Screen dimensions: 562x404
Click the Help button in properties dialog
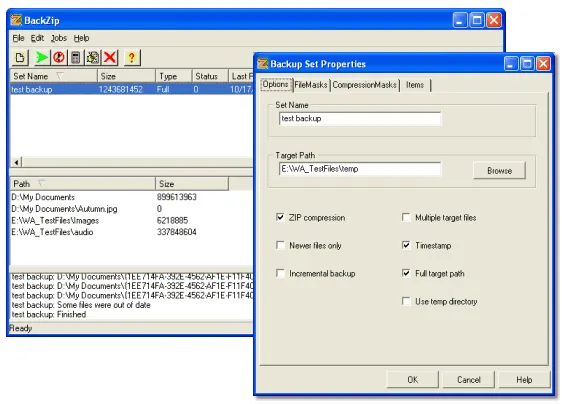524,380
